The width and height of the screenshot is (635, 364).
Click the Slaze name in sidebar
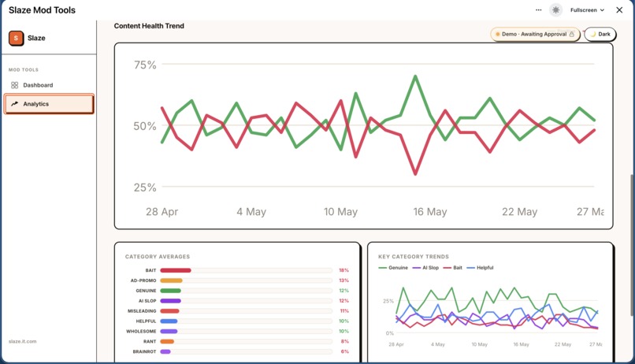pos(36,38)
